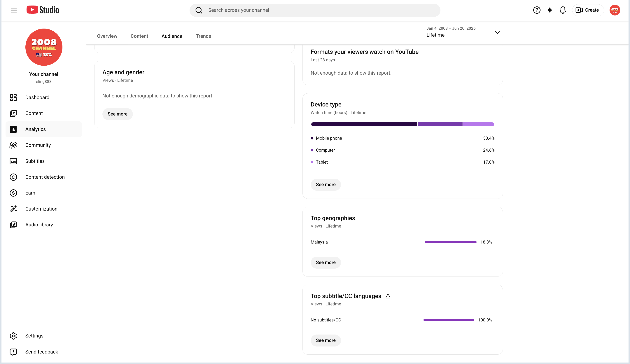Click the Computer legend row
The height and width of the screenshot is (364, 630).
coord(402,150)
